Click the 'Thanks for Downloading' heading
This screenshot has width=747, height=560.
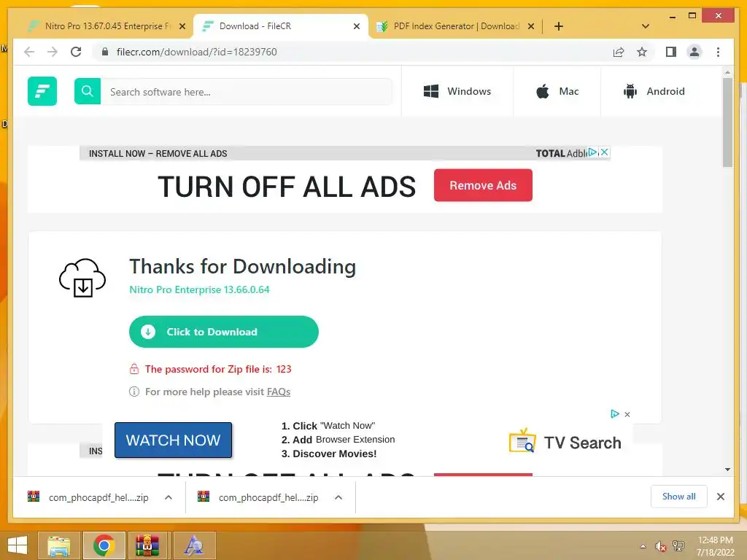[x=242, y=267]
